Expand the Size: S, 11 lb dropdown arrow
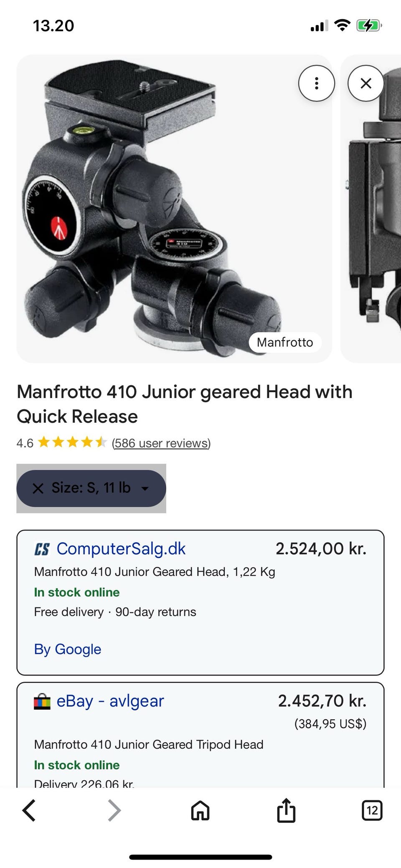Image resolution: width=401 pixels, height=868 pixels. (x=145, y=488)
